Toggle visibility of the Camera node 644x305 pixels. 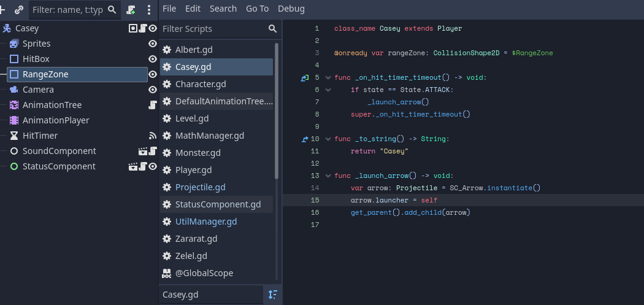point(153,90)
